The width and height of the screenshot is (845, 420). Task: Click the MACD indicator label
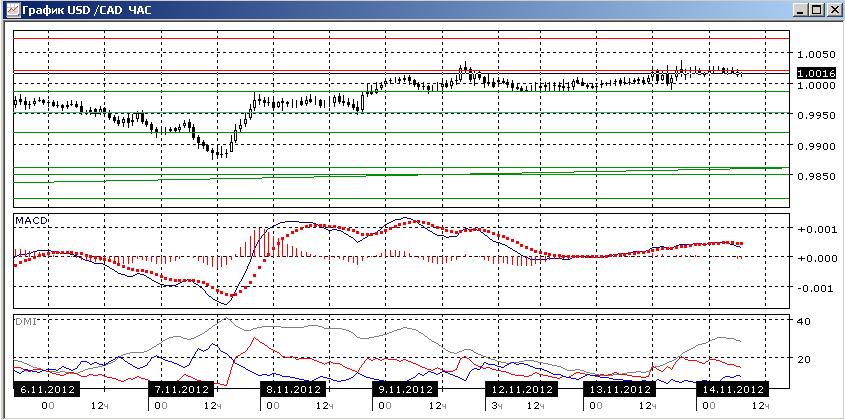(x=31, y=221)
